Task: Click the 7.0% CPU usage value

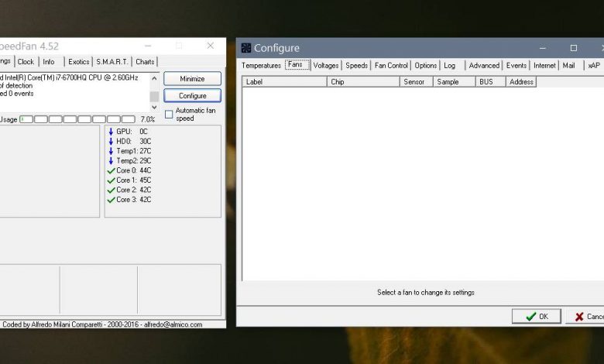Action: click(148, 119)
